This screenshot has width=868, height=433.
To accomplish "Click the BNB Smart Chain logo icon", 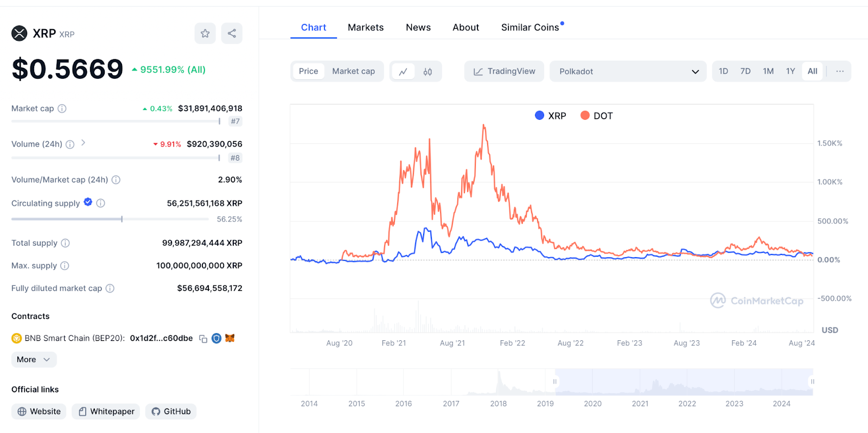I will (16, 339).
